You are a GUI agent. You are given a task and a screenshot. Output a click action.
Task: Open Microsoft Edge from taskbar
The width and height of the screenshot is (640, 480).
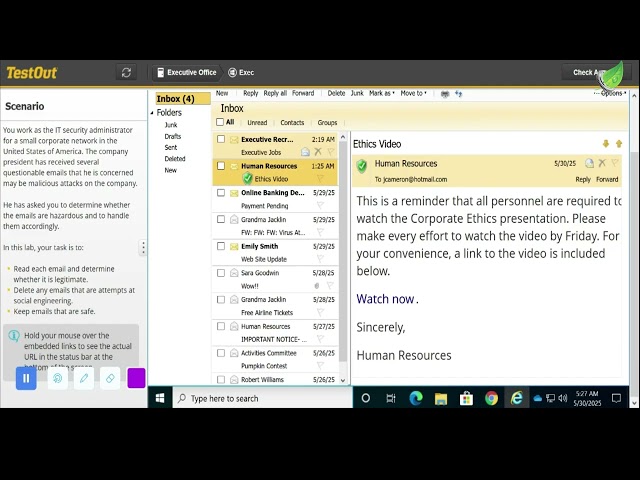point(416,398)
